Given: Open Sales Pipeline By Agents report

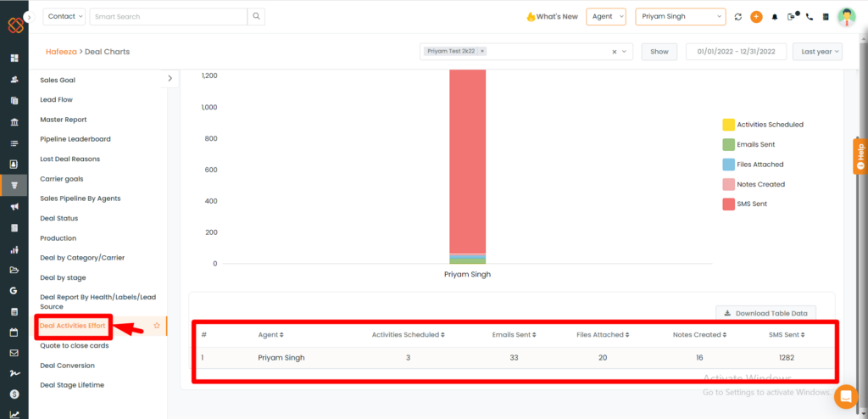Looking at the screenshot, I should click(81, 198).
